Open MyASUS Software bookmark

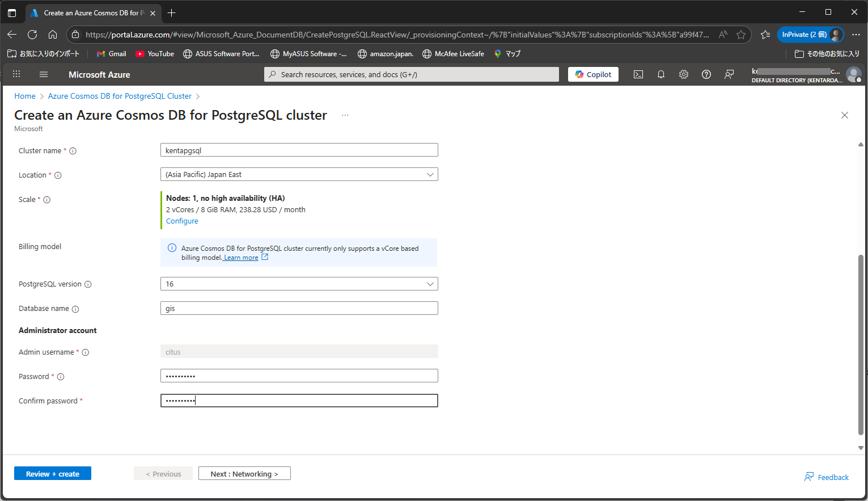pos(309,54)
